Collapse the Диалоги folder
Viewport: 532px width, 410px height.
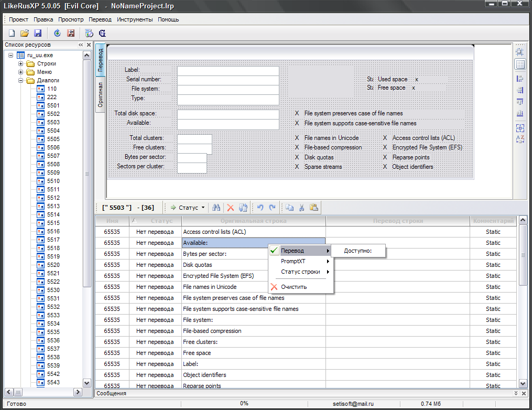20,80
